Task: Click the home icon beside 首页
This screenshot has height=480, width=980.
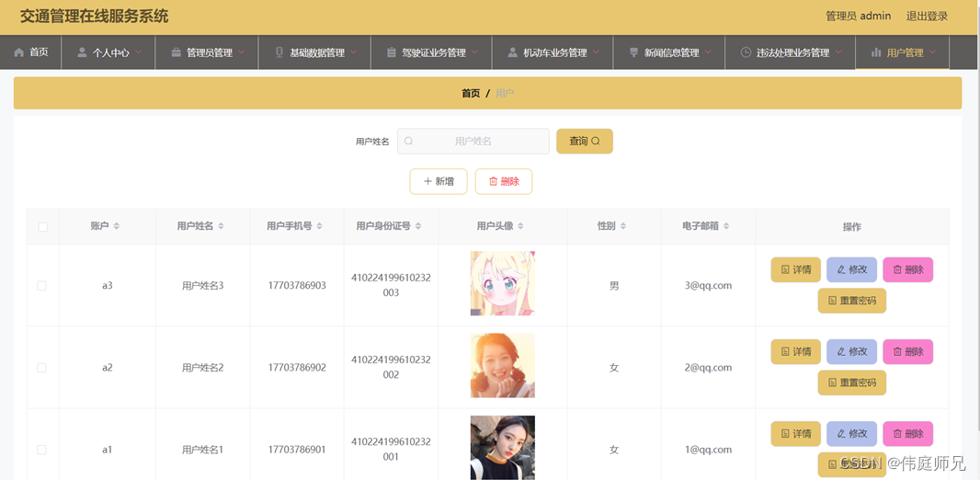Action: click(18, 52)
